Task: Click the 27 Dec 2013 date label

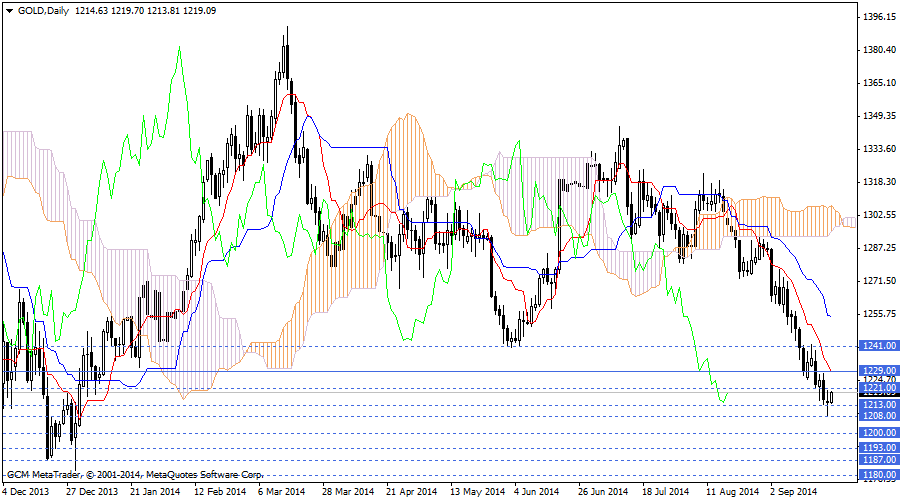Action: coord(92,492)
